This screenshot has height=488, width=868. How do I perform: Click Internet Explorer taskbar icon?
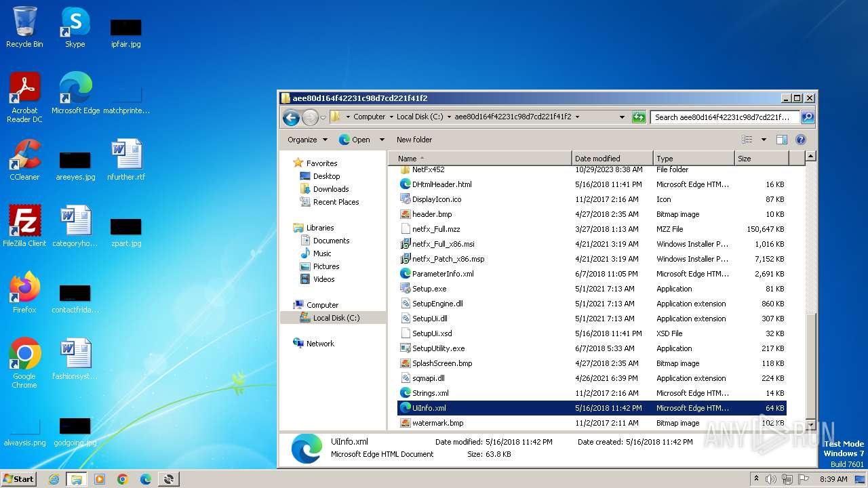(54, 479)
